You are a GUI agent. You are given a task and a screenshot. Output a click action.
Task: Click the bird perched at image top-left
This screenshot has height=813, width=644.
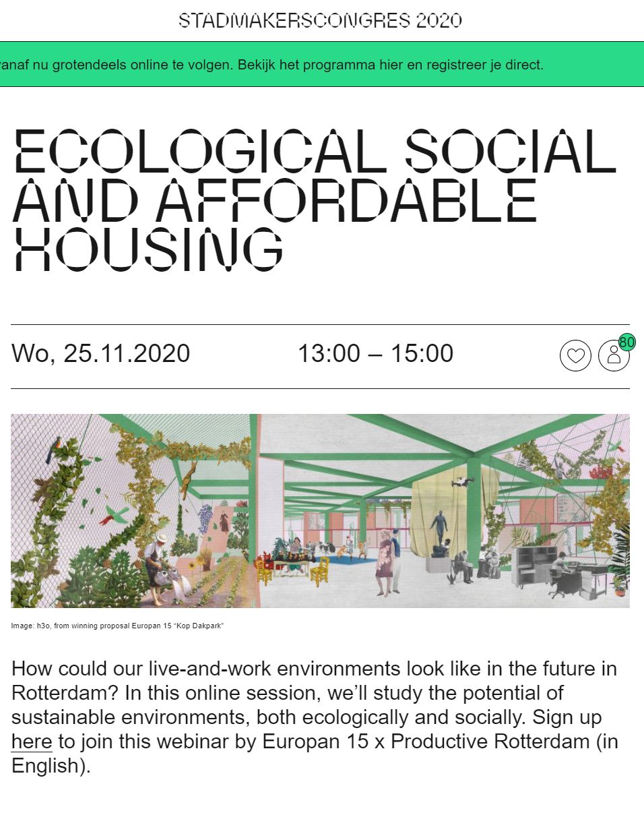pyautogui.click(x=55, y=446)
